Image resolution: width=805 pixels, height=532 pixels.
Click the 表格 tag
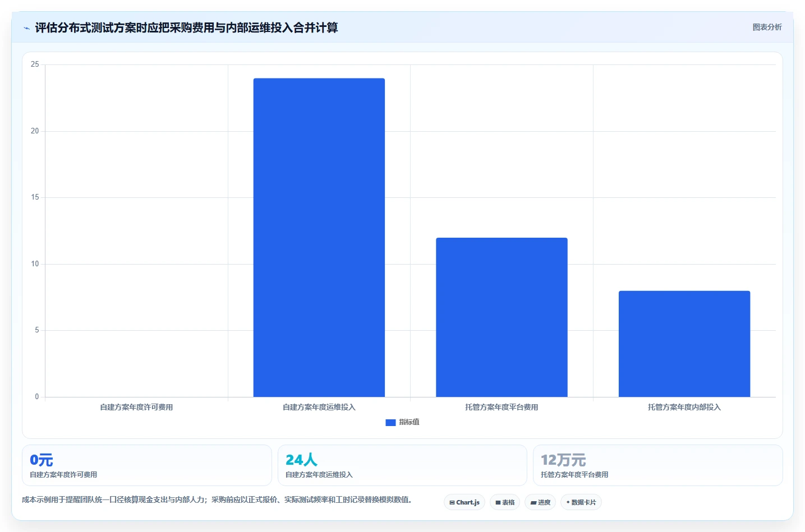505,502
